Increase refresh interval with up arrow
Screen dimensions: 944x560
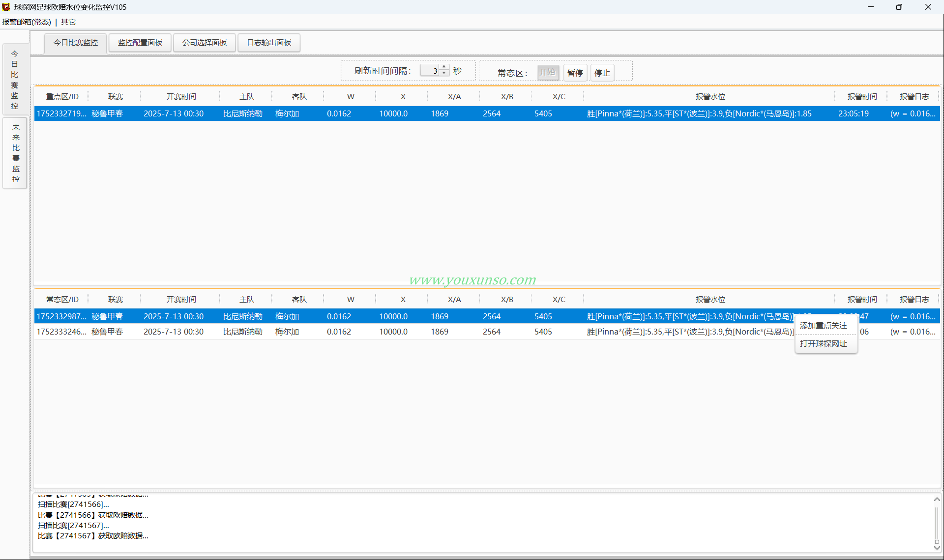444,67
